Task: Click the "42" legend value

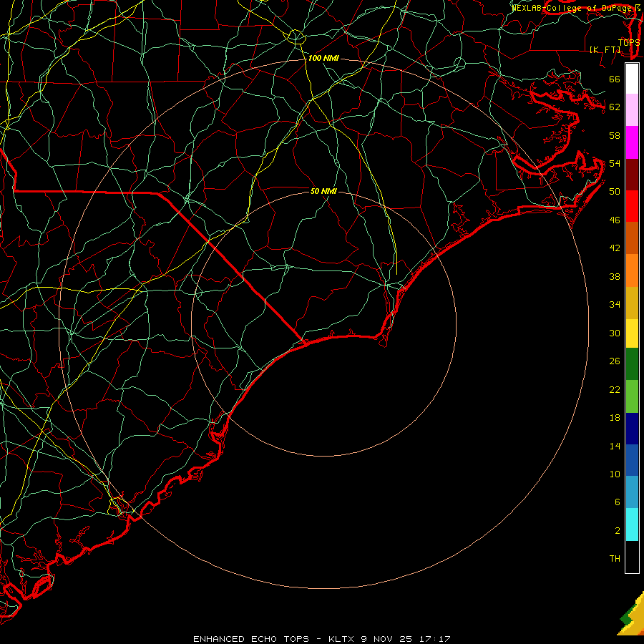Action: 615,248
